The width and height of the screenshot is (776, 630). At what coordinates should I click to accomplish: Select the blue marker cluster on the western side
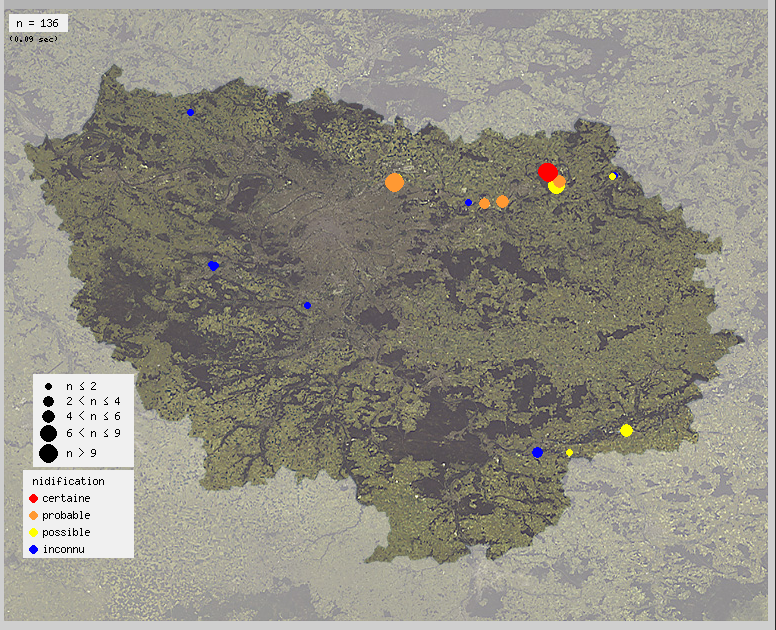213,265
